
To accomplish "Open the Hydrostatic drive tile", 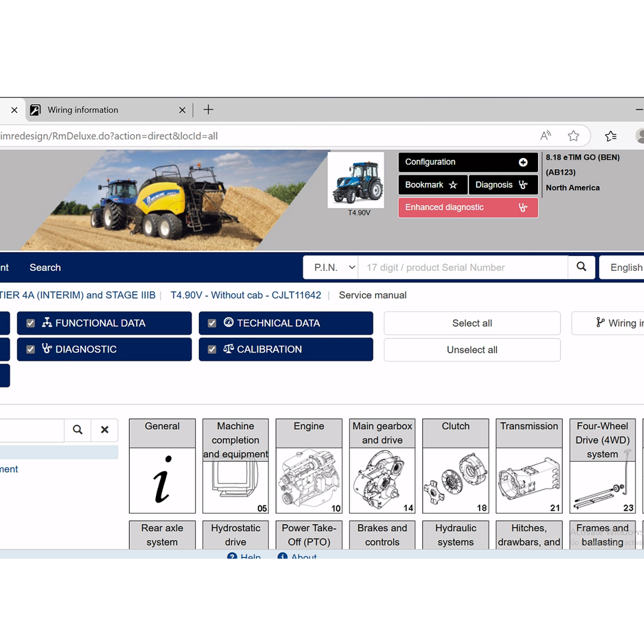I will coord(235,535).
